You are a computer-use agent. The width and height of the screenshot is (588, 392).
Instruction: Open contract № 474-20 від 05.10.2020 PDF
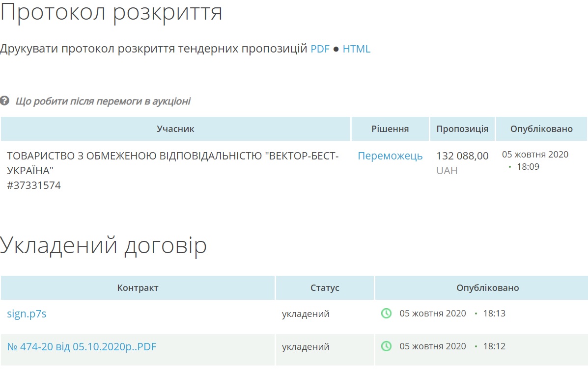[82, 347]
